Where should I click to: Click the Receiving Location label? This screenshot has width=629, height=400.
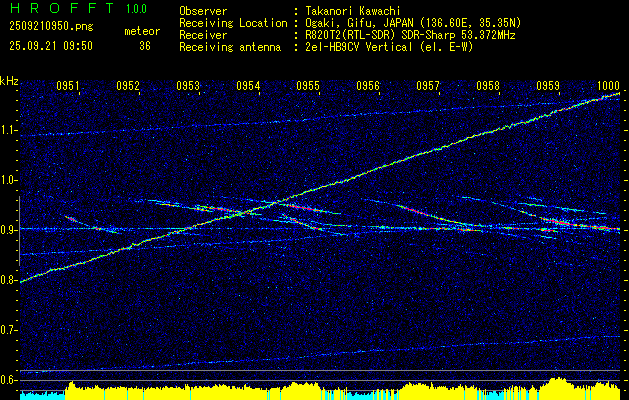pyautogui.click(x=233, y=23)
